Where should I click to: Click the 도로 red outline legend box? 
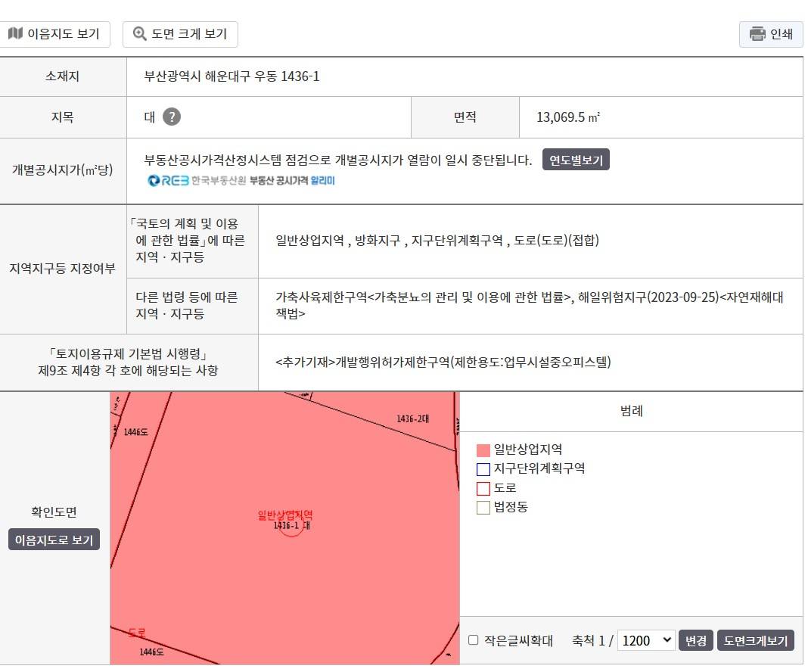(x=483, y=488)
